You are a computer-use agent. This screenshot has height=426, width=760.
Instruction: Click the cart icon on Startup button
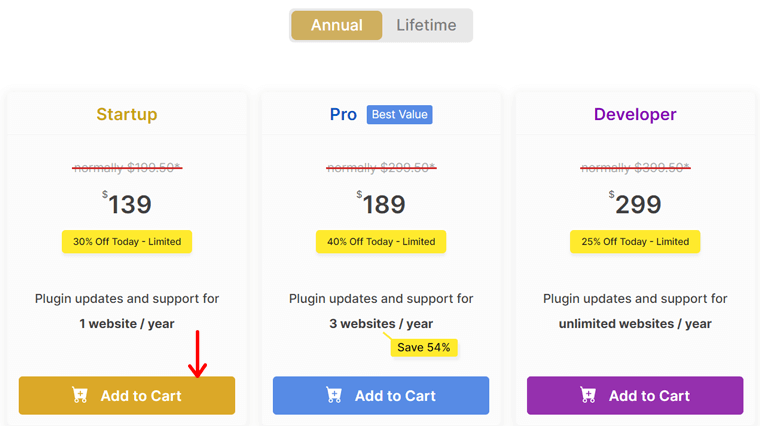pos(80,395)
